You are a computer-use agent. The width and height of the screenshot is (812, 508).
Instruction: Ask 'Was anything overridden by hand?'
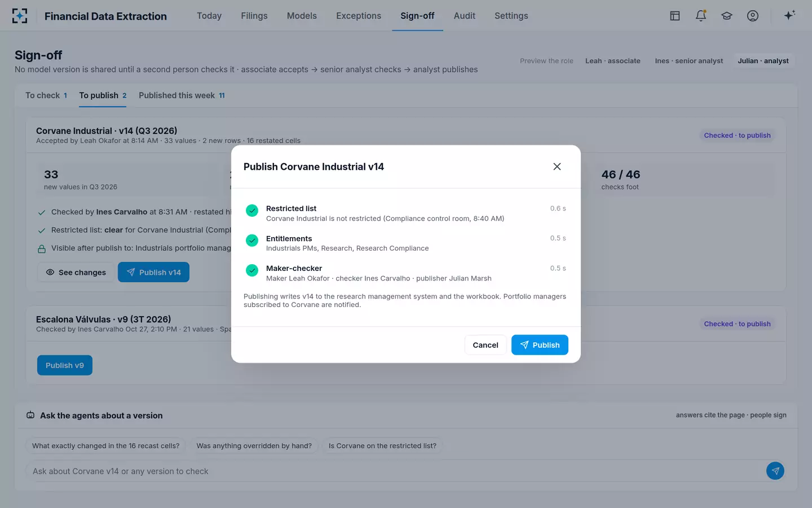coord(254,446)
